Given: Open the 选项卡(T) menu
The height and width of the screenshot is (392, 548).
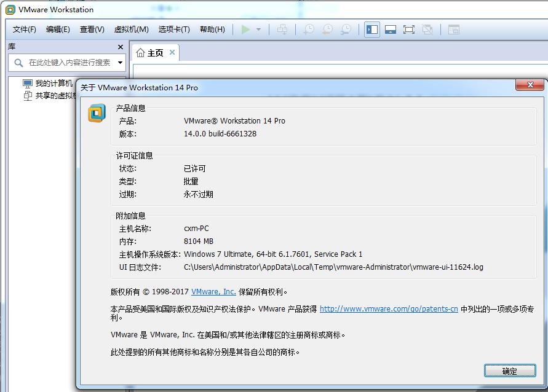Looking at the screenshot, I should [x=174, y=29].
